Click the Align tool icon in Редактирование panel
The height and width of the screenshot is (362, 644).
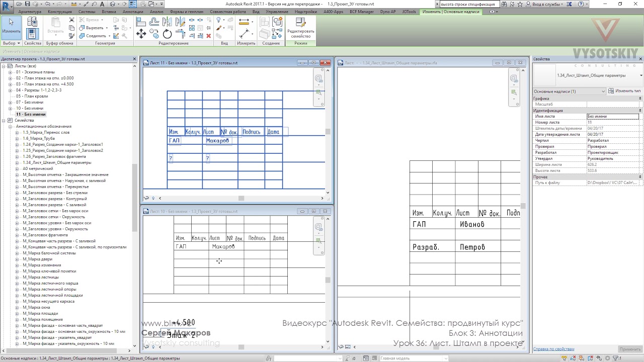[x=141, y=22]
